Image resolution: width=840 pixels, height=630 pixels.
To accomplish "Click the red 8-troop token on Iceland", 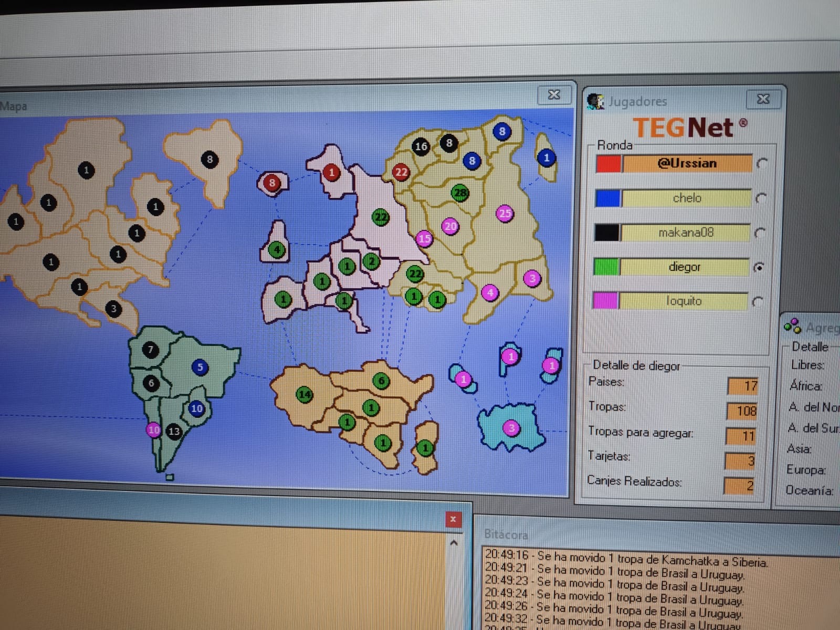I will [x=272, y=183].
